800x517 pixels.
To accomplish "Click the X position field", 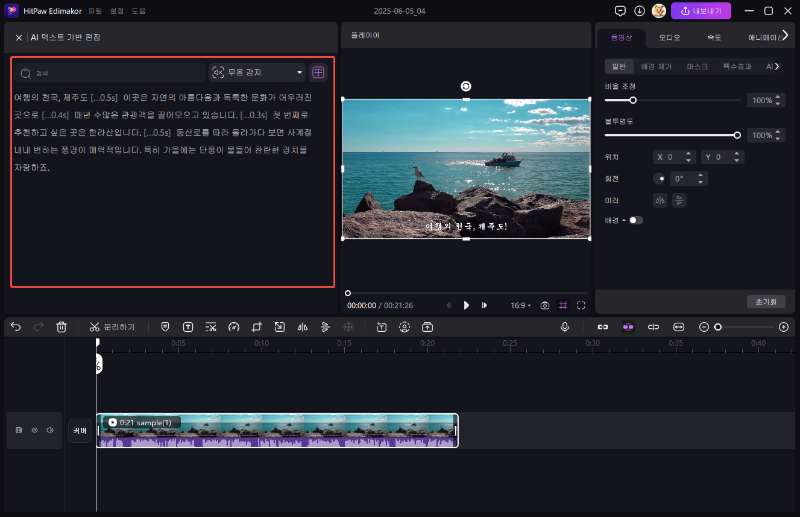I will coord(673,157).
